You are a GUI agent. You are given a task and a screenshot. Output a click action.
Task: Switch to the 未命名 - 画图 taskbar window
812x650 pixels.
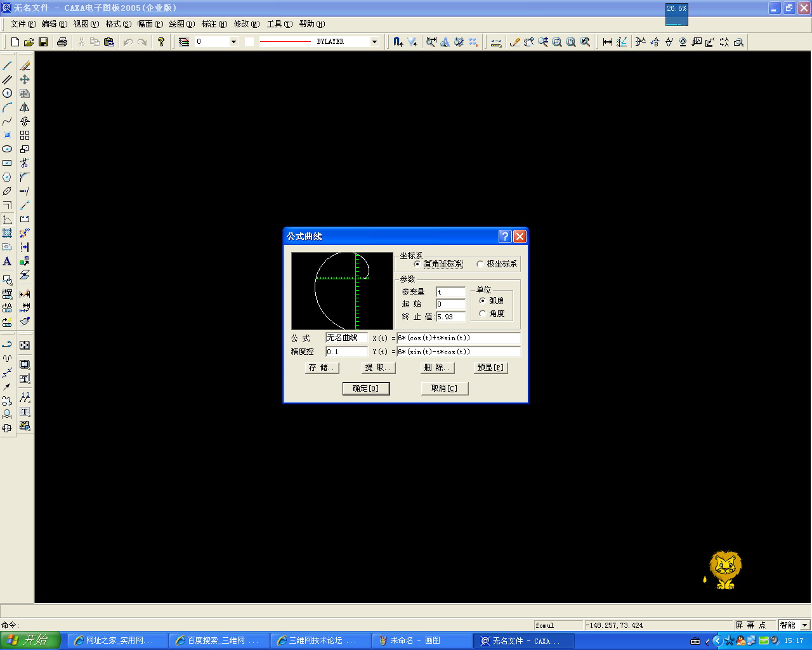pyautogui.click(x=422, y=641)
